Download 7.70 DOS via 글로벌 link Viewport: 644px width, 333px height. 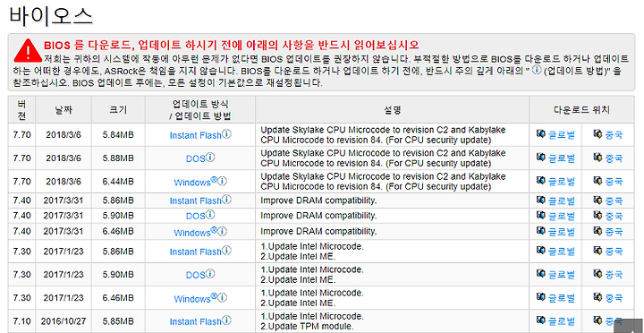click(x=562, y=158)
